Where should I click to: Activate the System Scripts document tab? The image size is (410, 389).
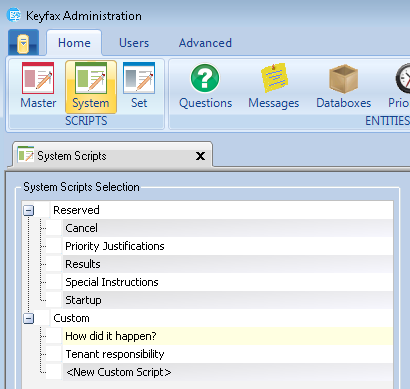[x=112, y=155]
